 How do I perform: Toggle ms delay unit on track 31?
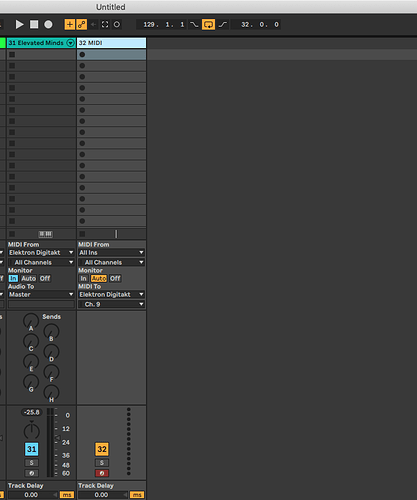point(67,495)
